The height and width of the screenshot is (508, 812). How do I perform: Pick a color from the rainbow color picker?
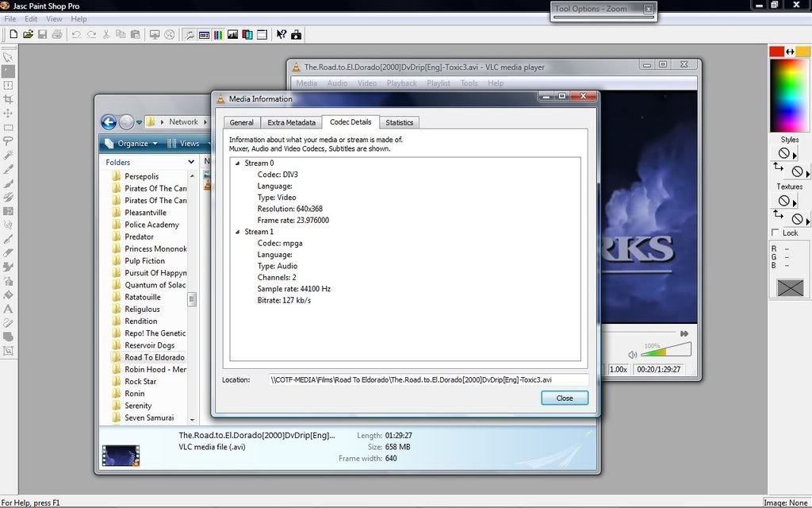coord(789,95)
